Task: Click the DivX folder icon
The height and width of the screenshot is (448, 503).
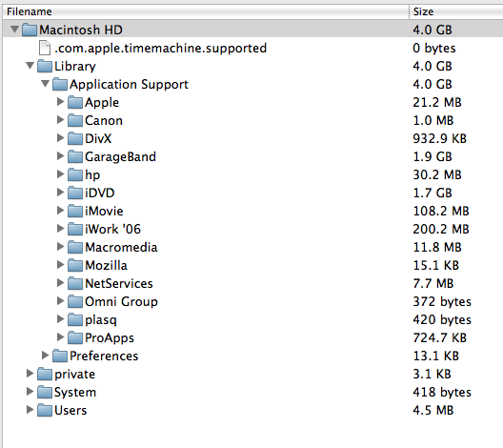Action: [x=75, y=138]
